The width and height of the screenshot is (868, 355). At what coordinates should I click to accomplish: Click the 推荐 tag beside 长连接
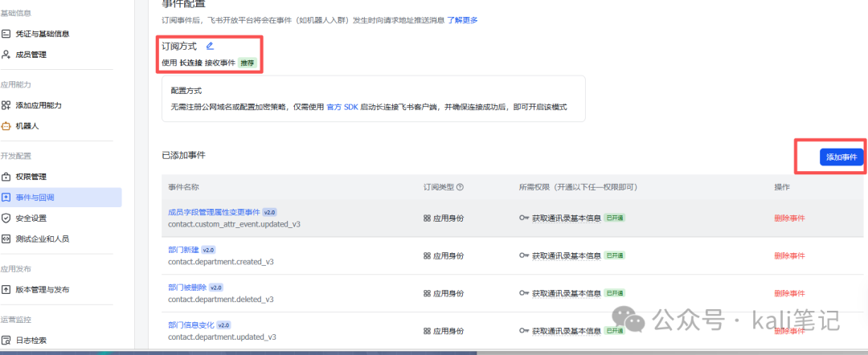tap(248, 63)
